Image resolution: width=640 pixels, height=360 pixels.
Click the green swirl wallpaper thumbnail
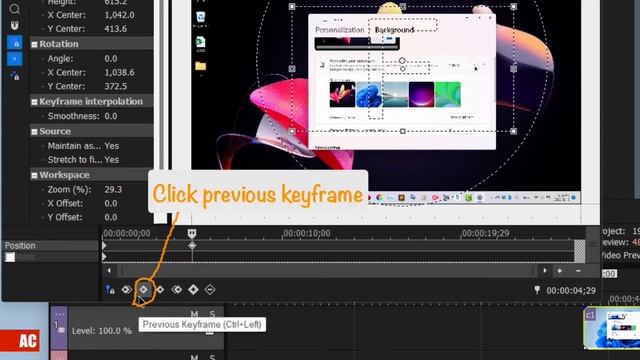point(448,94)
